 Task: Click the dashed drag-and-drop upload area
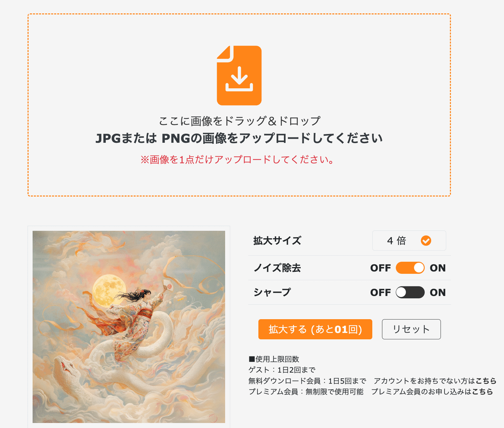click(239, 105)
